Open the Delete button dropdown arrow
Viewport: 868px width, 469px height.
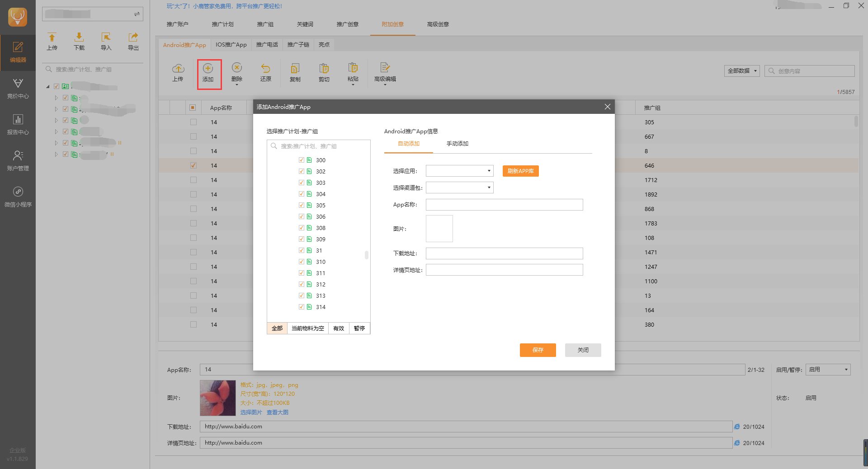coord(237,85)
